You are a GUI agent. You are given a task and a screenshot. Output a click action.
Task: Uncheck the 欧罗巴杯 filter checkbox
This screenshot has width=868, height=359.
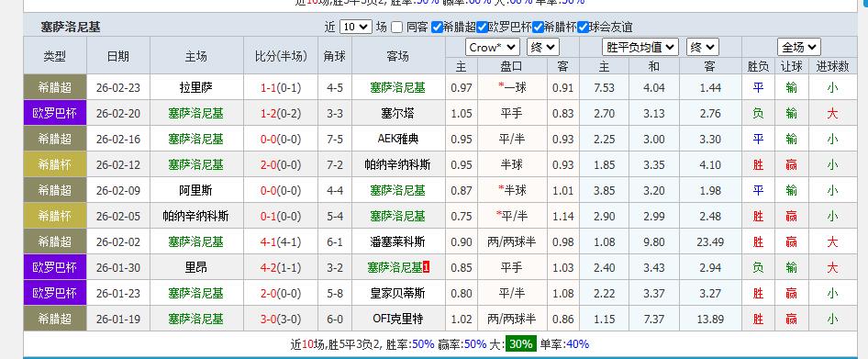tap(482, 27)
